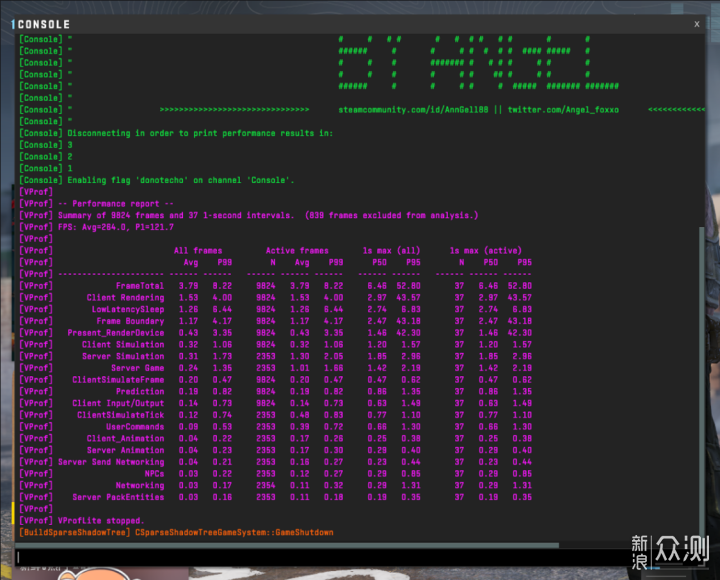
Task: Click the Client Simulation row label
Action: click(x=123, y=344)
